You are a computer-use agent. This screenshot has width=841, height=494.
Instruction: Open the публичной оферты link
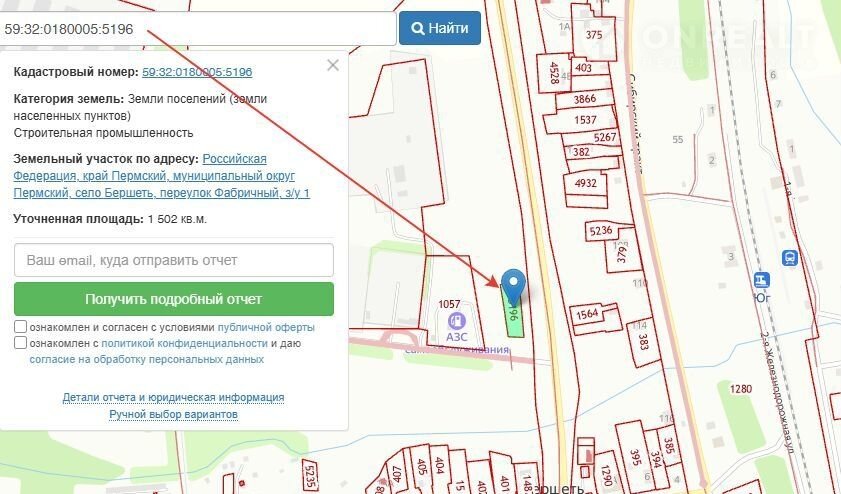click(x=266, y=327)
